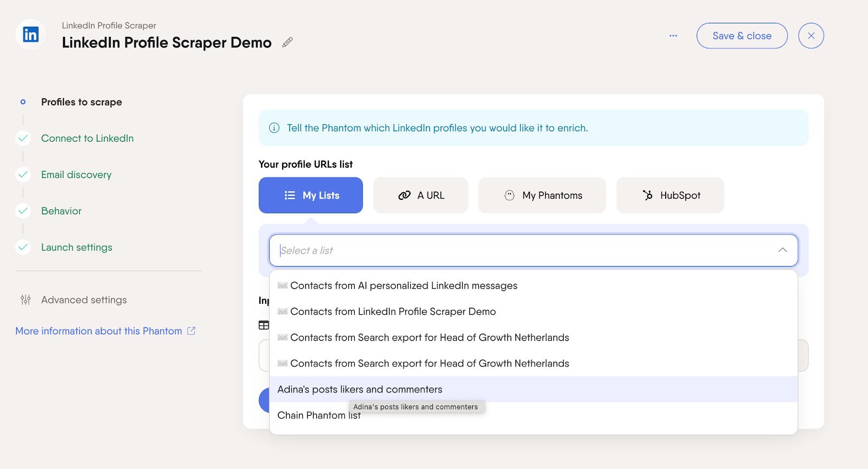The height and width of the screenshot is (469, 868).
Task: Click Connect to LinkedIn checkmark icon
Action: pos(23,138)
